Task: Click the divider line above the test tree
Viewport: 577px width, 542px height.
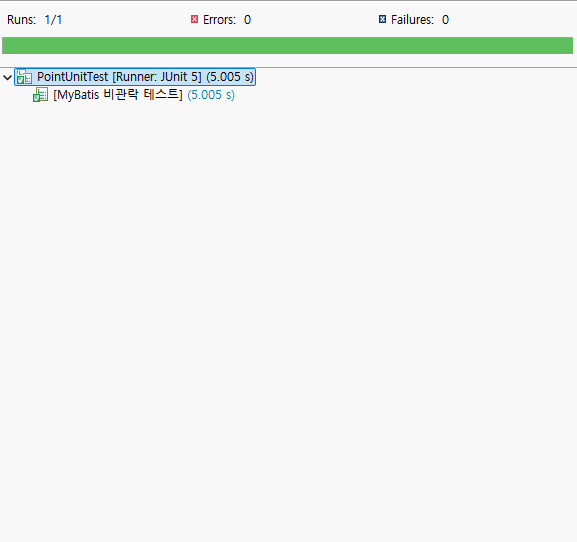Action: [x=288, y=67]
